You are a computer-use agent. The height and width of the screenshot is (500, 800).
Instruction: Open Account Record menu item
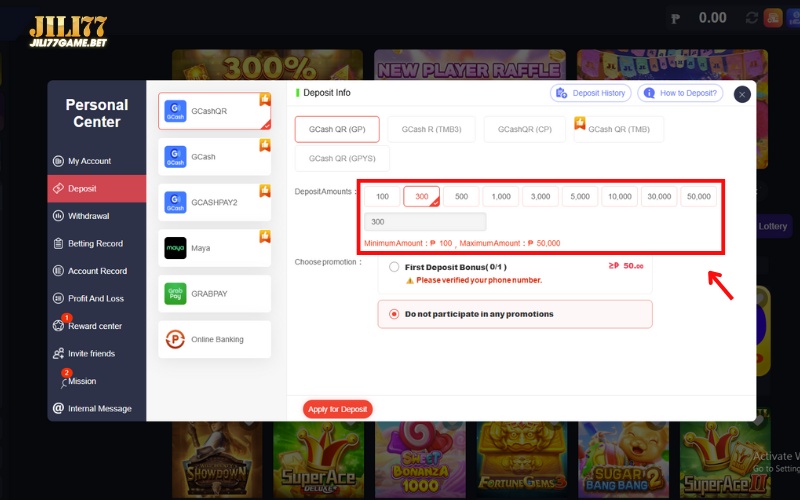(x=97, y=271)
